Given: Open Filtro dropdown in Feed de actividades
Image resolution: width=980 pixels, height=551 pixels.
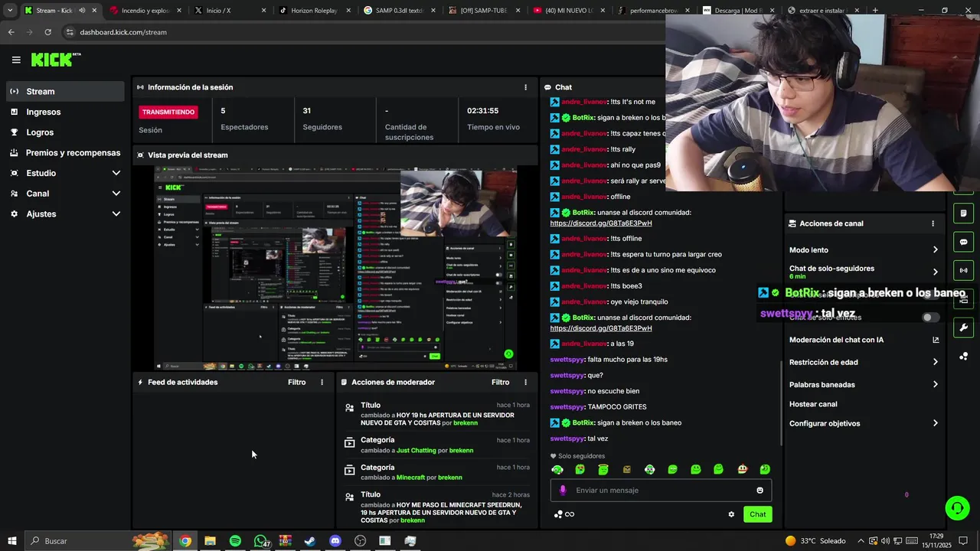Looking at the screenshot, I should 296,382.
